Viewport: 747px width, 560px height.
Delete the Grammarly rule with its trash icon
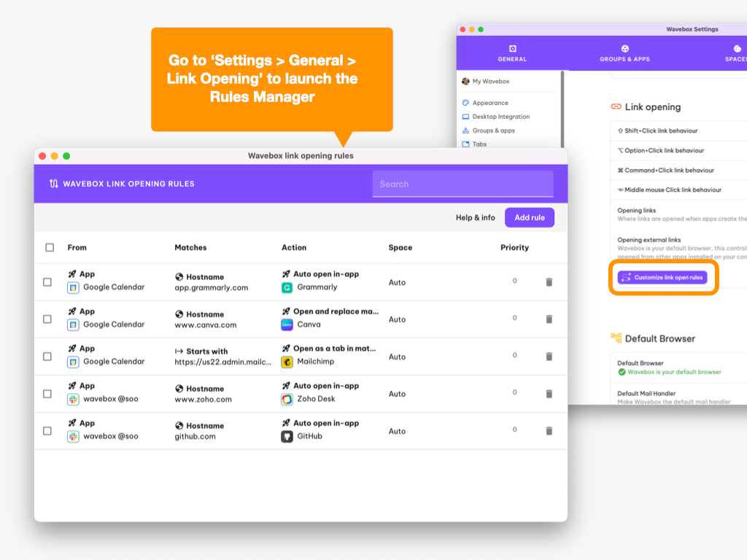pyautogui.click(x=549, y=282)
